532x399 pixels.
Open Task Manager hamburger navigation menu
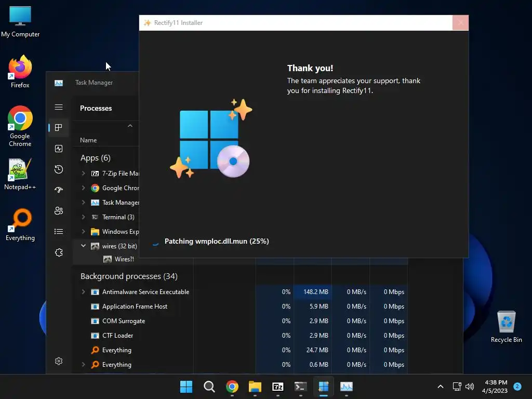pos(59,107)
